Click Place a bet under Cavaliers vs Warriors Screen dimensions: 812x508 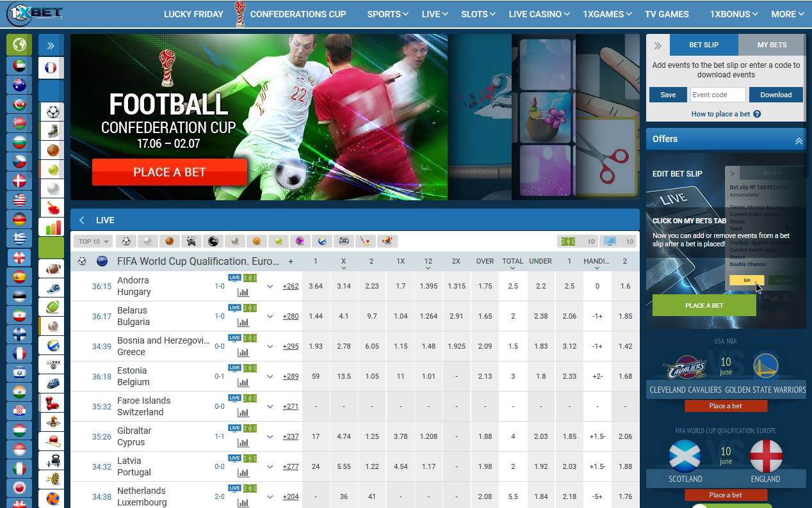click(726, 406)
